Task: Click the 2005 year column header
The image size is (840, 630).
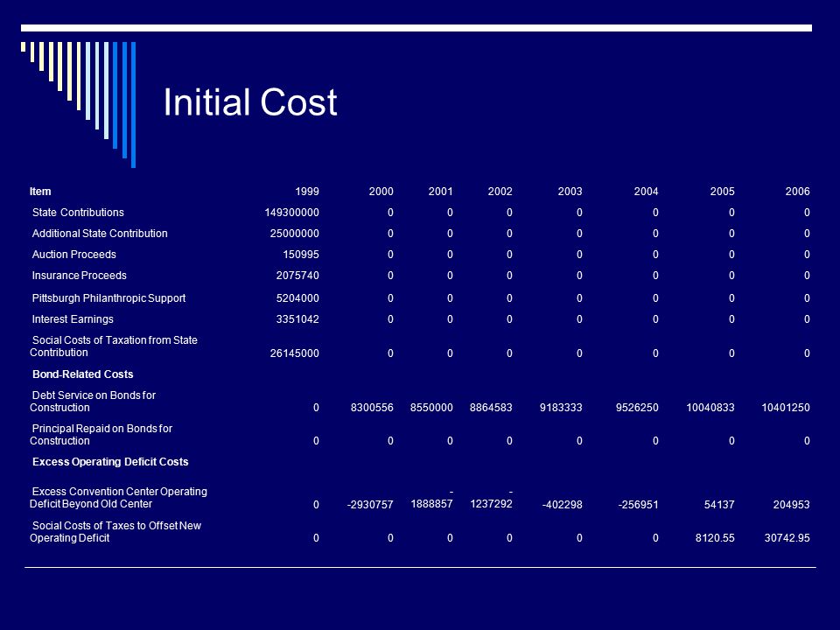Action: 722,192
